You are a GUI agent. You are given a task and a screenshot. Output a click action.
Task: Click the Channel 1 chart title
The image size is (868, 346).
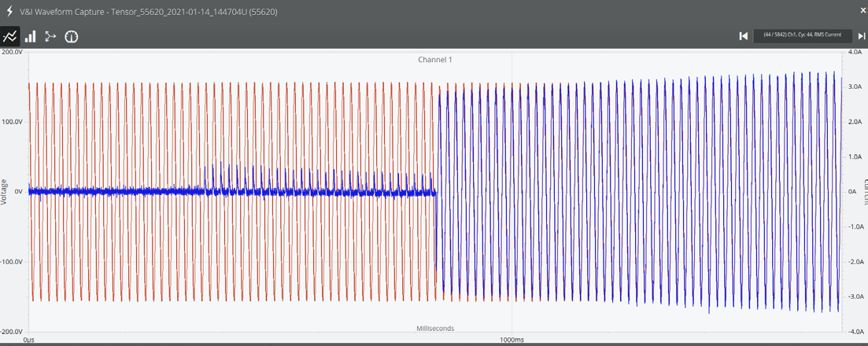click(x=434, y=59)
